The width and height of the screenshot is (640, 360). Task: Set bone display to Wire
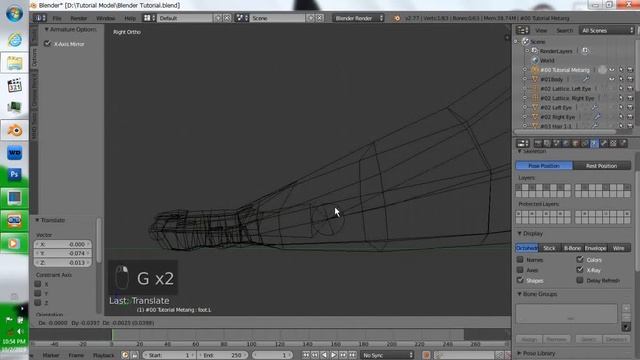(x=619, y=248)
